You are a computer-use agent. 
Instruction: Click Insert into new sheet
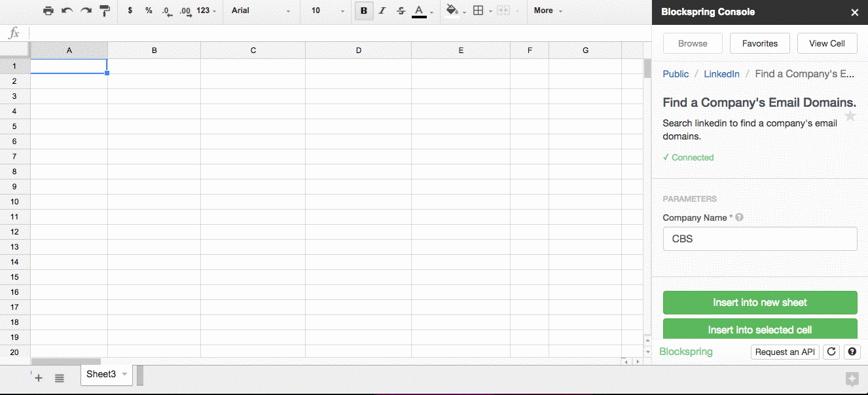760,303
